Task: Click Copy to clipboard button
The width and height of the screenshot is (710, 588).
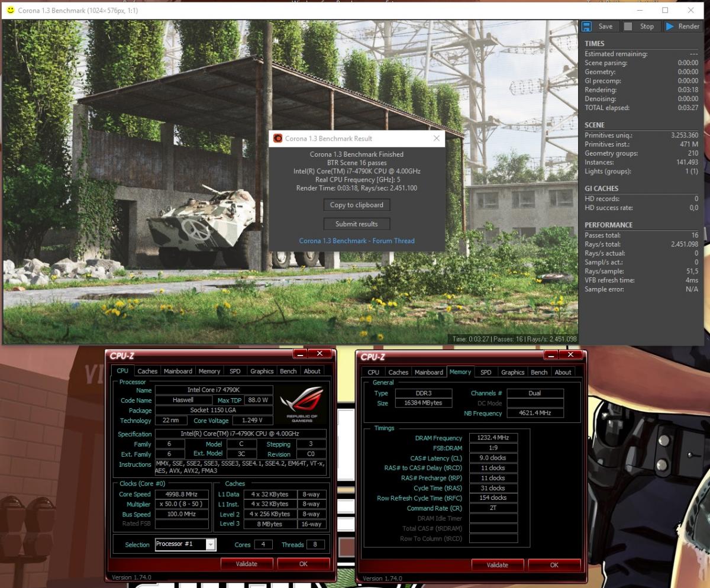Action: point(357,205)
